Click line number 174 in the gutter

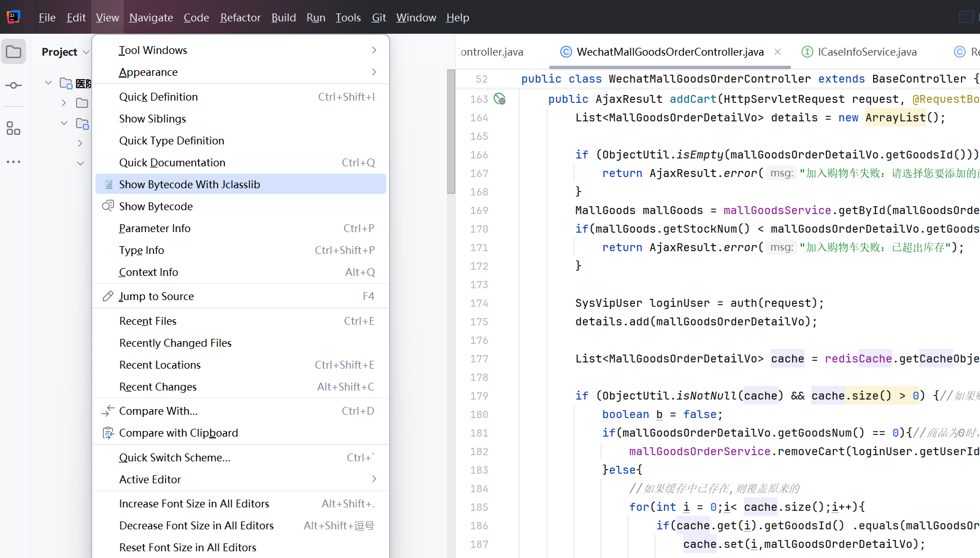(x=479, y=303)
